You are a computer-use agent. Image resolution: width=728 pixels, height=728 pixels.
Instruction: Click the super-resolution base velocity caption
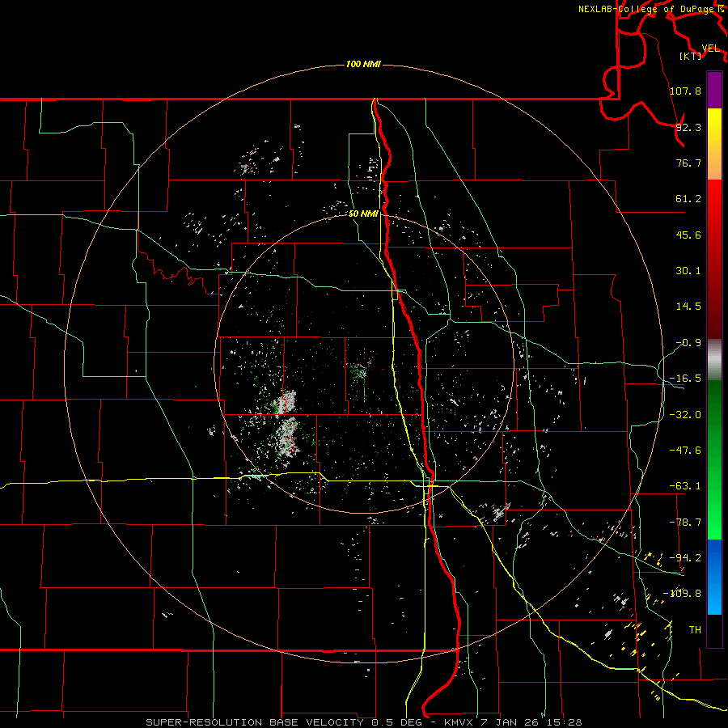[x=364, y=722]
